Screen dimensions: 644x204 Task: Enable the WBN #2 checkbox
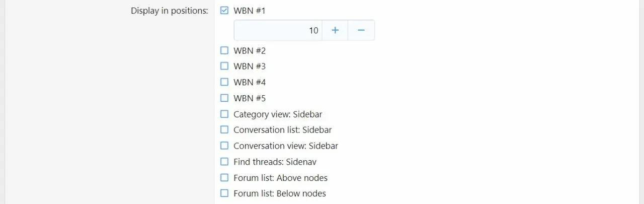[x=224, y=50]
